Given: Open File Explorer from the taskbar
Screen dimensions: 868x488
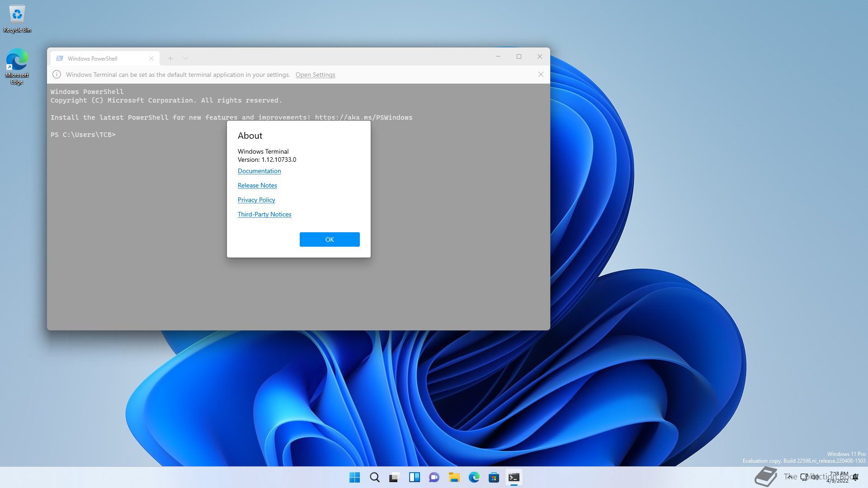Looking at the screenshot, I should (454, 477).
